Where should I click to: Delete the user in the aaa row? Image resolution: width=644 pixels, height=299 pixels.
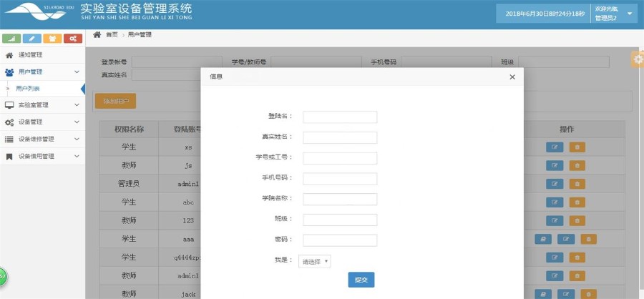point(589,239)
